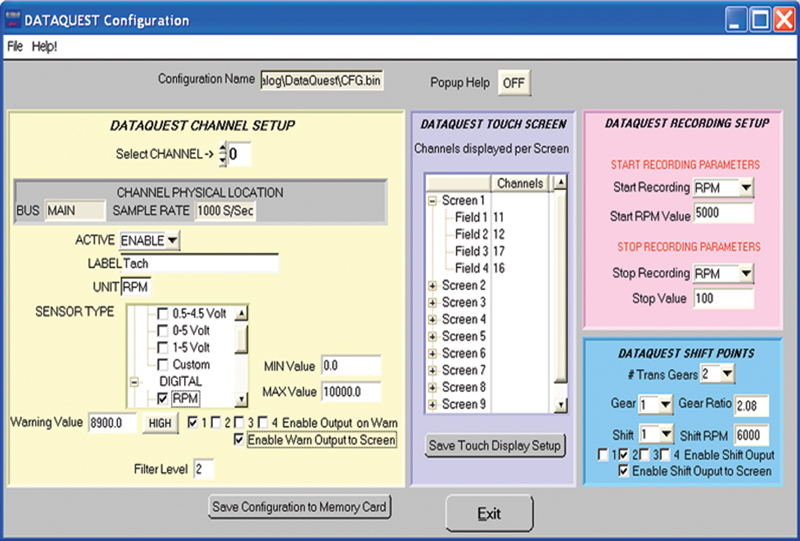Expand the Screen 8 node

[x=433, y=387]
